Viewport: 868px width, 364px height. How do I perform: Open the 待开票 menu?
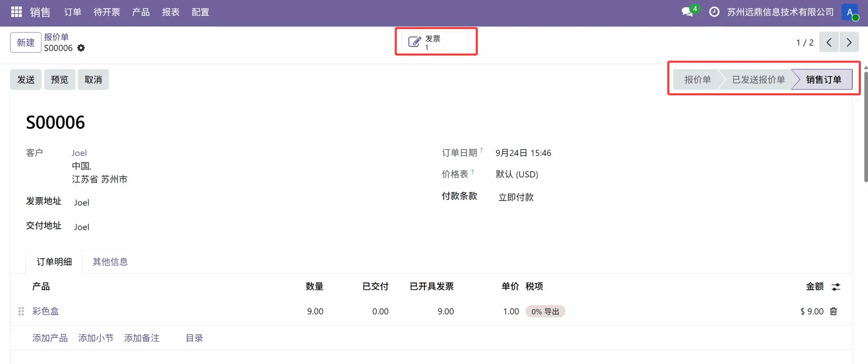click(107, 12)
